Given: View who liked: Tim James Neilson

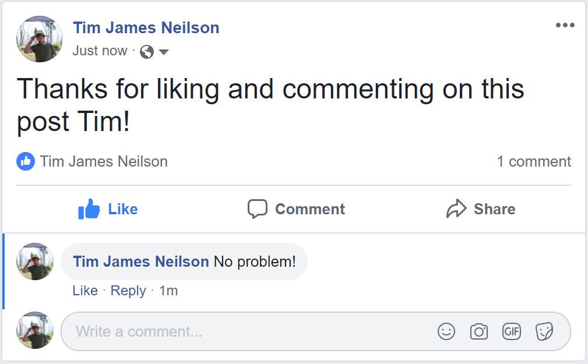Looking at the screenshot, I should [104, 161].
